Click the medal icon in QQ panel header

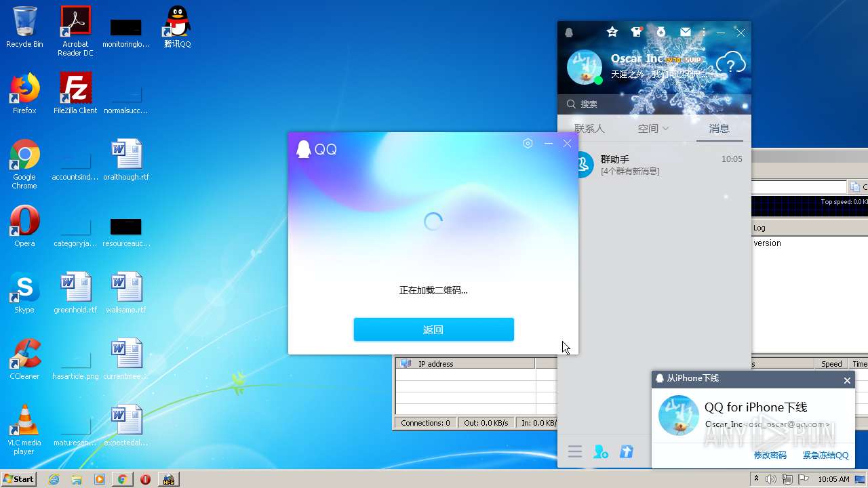point(661,32)
